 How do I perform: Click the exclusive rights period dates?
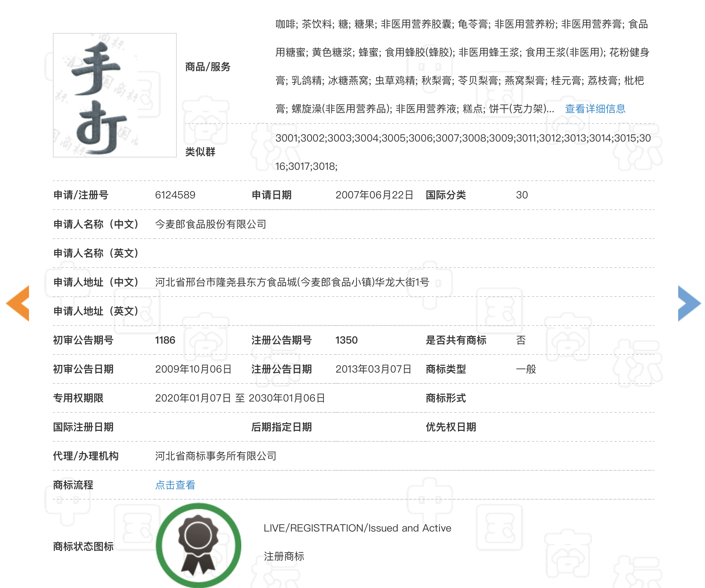point(240,398)
